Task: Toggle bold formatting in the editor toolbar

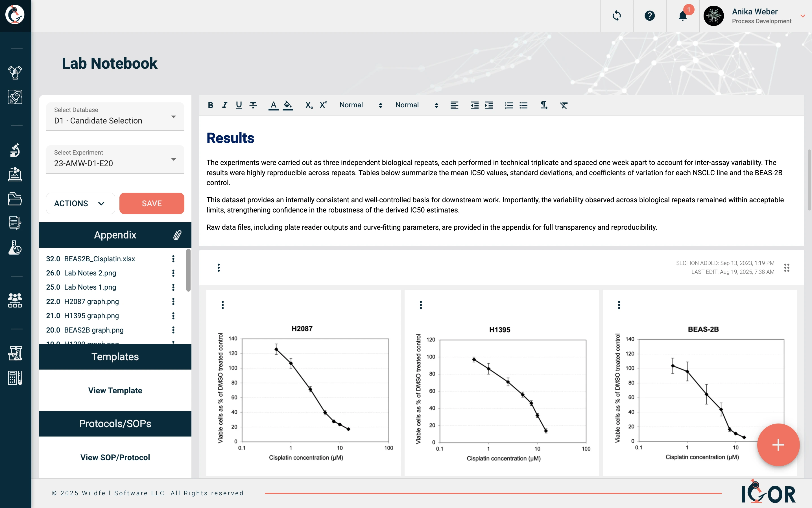Action: 210,105
